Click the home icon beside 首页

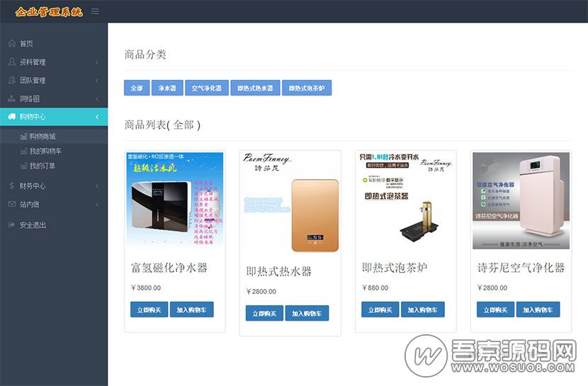click(12, 43)
